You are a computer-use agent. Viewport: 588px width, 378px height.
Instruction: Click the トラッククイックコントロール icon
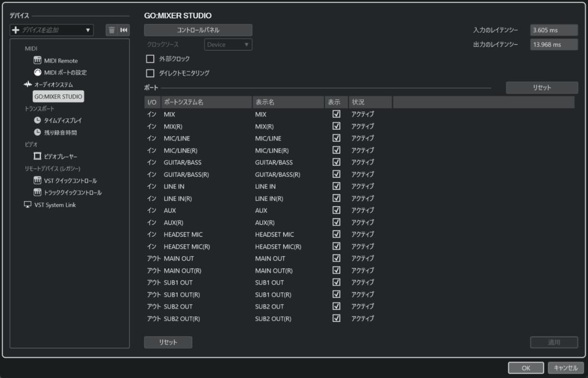pyautogui.click(x=38, y=192)
